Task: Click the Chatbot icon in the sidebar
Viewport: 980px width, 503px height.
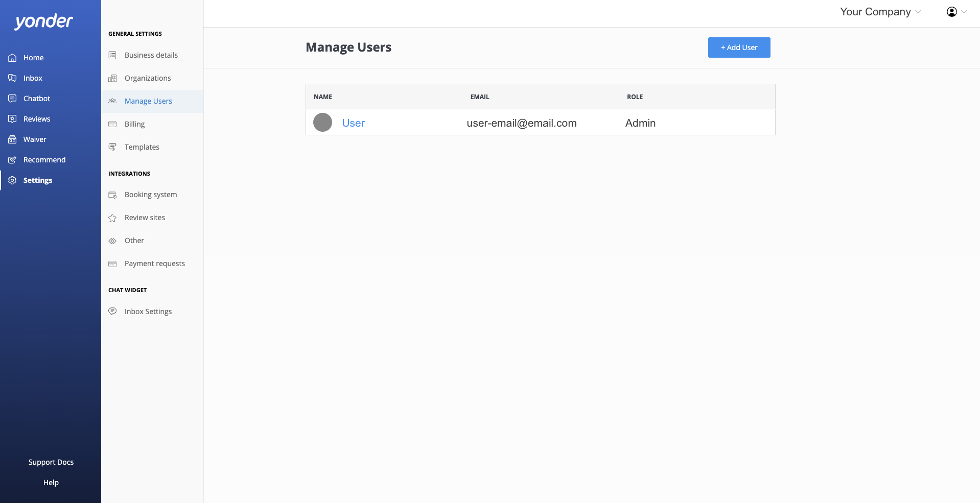Action: pyautogui.click(x=12, y=99)
